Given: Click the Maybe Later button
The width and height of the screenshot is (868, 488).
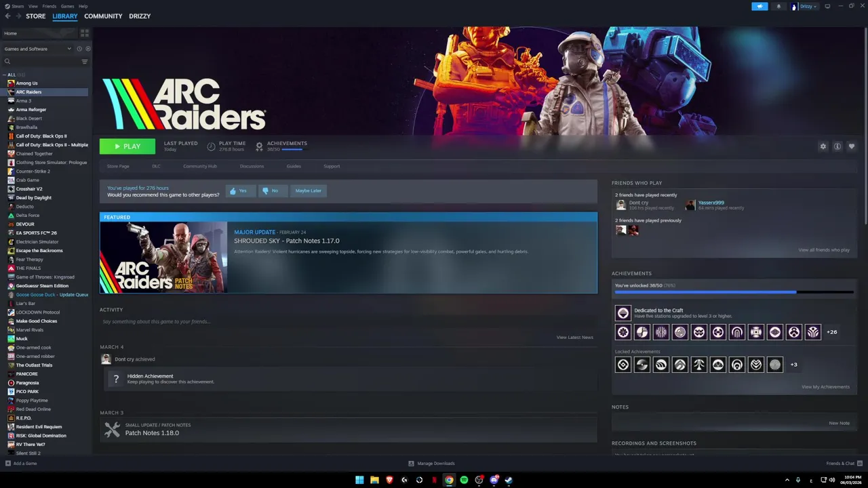Looking at the screenshot, I should coord(309,190).
